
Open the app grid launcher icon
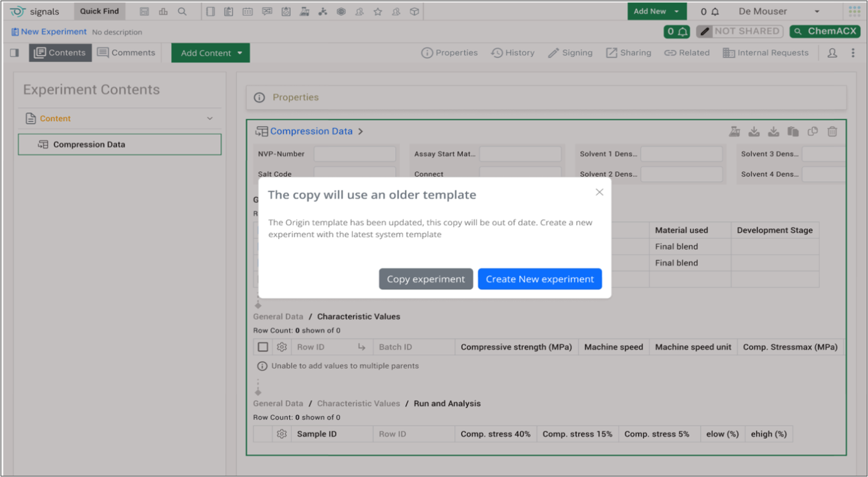pyautogui.click(x=854, y=11)
